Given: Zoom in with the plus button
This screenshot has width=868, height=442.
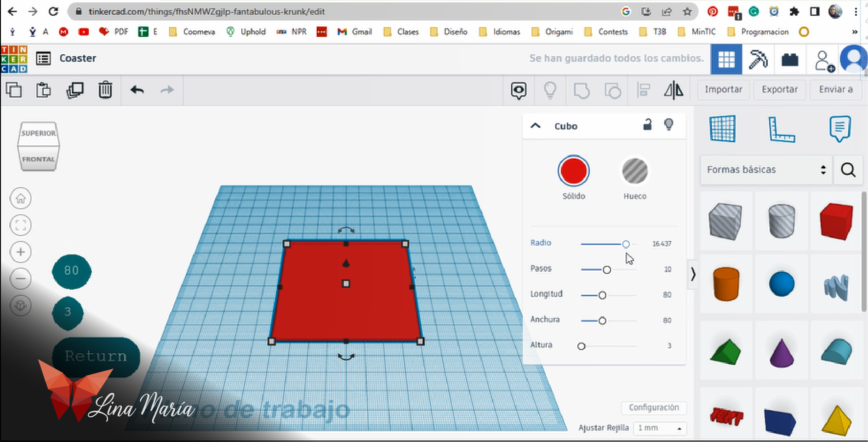Looking at the screenshot, I should tap(21, 252).
